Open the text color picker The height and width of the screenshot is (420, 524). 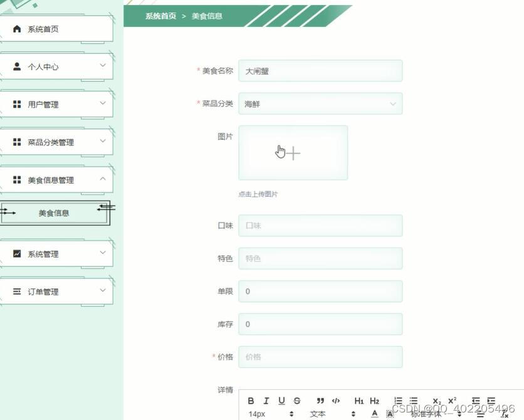coord(375,414)
